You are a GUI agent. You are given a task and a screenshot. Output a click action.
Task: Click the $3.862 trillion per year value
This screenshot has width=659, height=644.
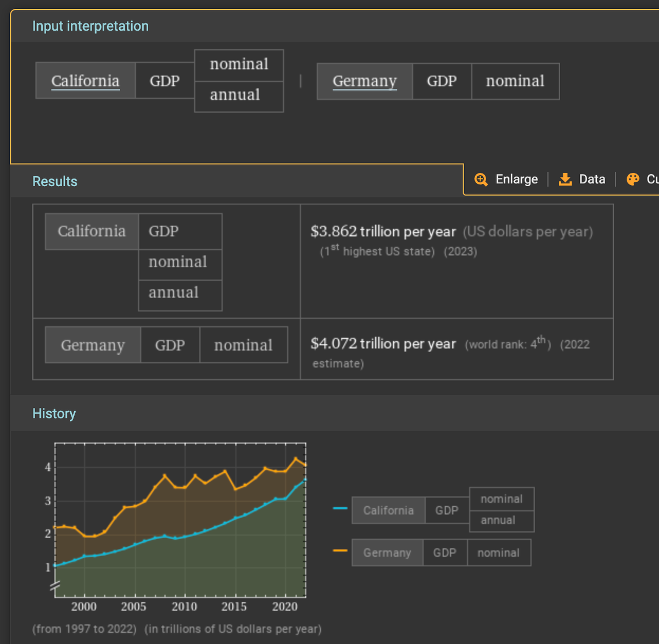click(x=383, y=231)
